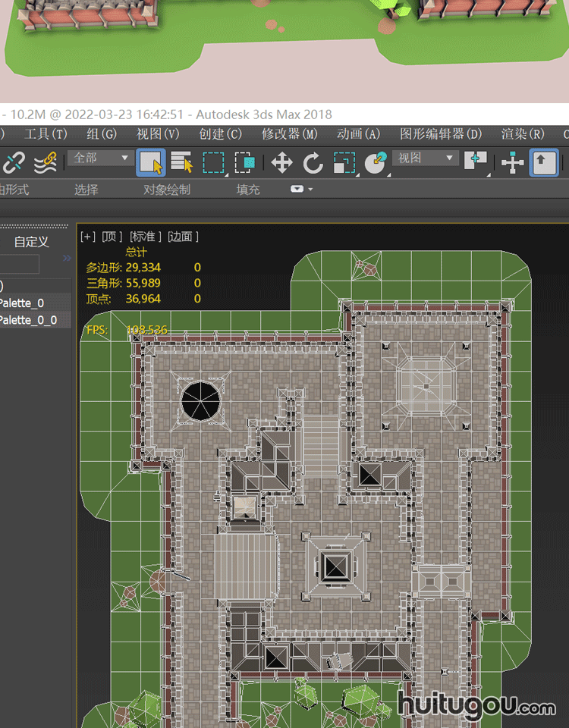Open the 修改器(M) menu
Image resolution: width=569 pixels, height=728 pixels.
point(290,134)
